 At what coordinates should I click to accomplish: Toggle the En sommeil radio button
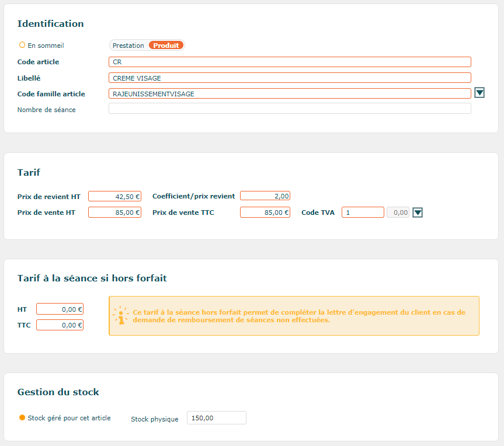tap(22, 45)
